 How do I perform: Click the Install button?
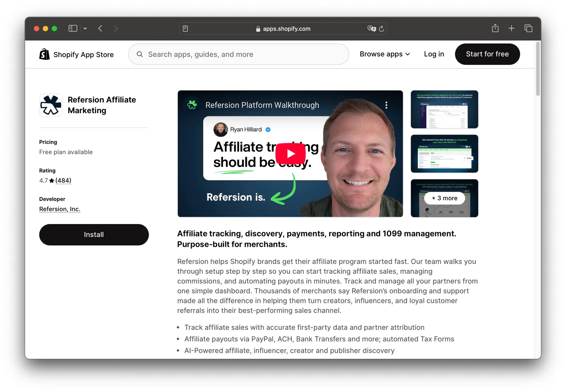94,235
